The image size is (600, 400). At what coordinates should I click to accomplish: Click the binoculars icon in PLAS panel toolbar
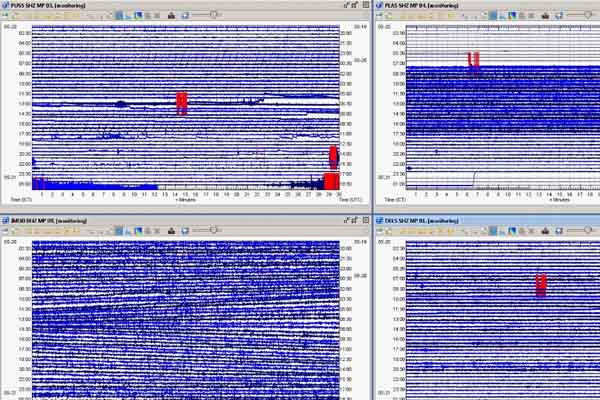pos(545,16)
